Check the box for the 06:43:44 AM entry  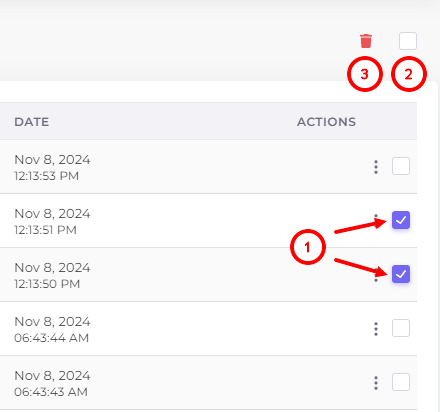pos(401,328)
